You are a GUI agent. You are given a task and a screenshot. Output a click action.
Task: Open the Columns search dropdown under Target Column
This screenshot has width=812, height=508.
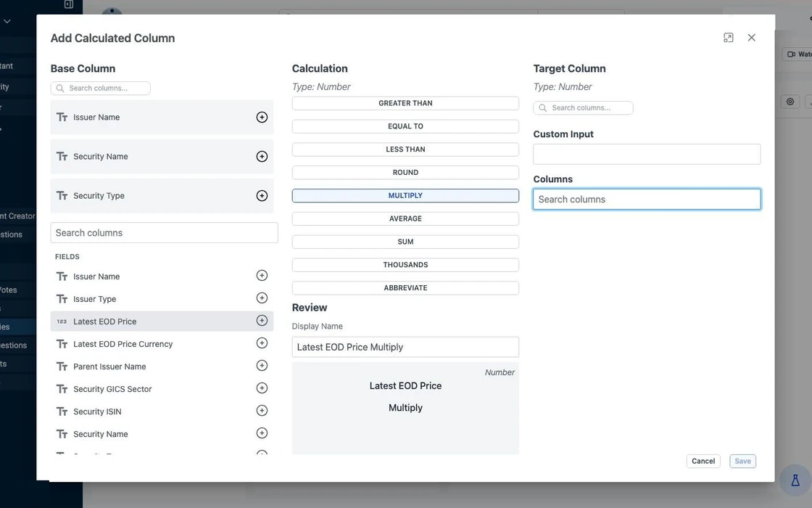point(647,199)
